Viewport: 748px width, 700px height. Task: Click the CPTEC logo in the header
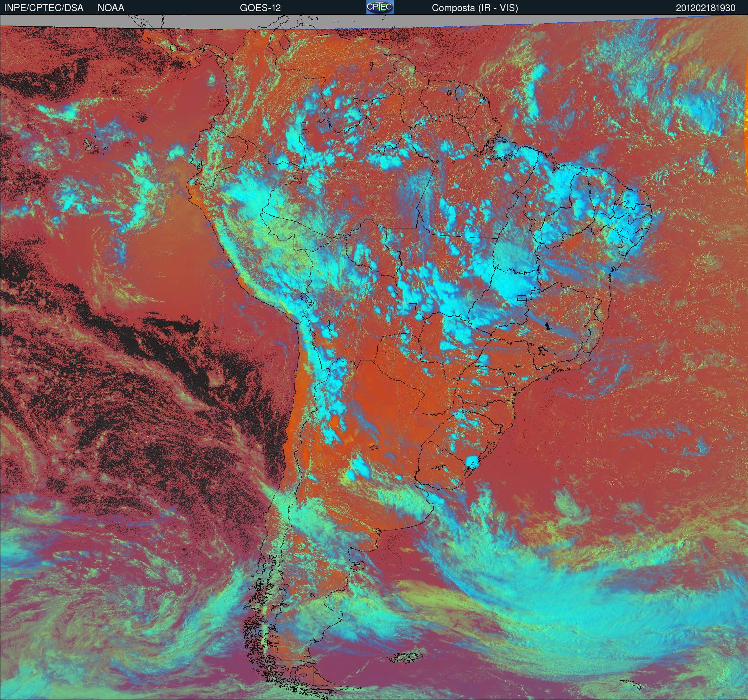click(380, 7)
